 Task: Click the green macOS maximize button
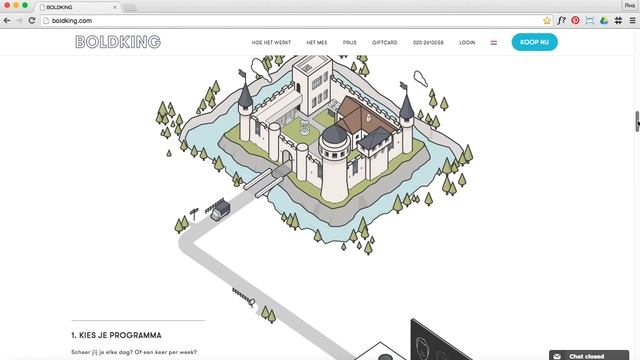(25, 5)
